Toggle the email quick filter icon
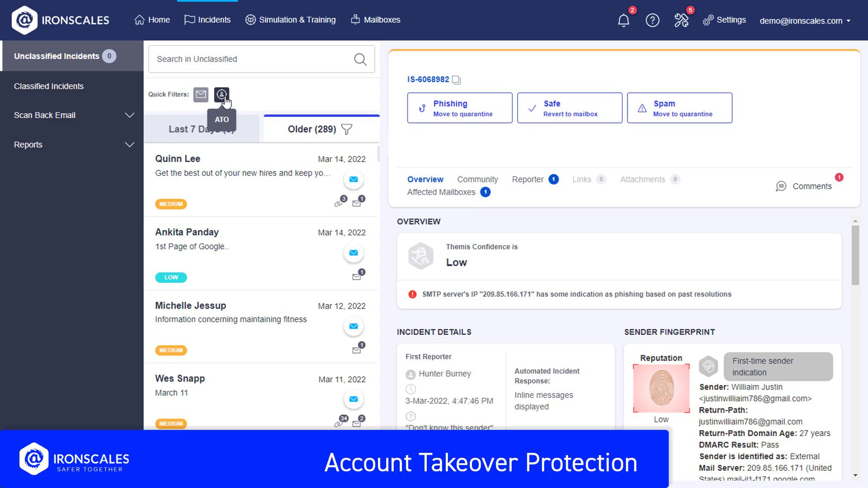Viewport: 868px width, 488px height. (x=201, y=94)
